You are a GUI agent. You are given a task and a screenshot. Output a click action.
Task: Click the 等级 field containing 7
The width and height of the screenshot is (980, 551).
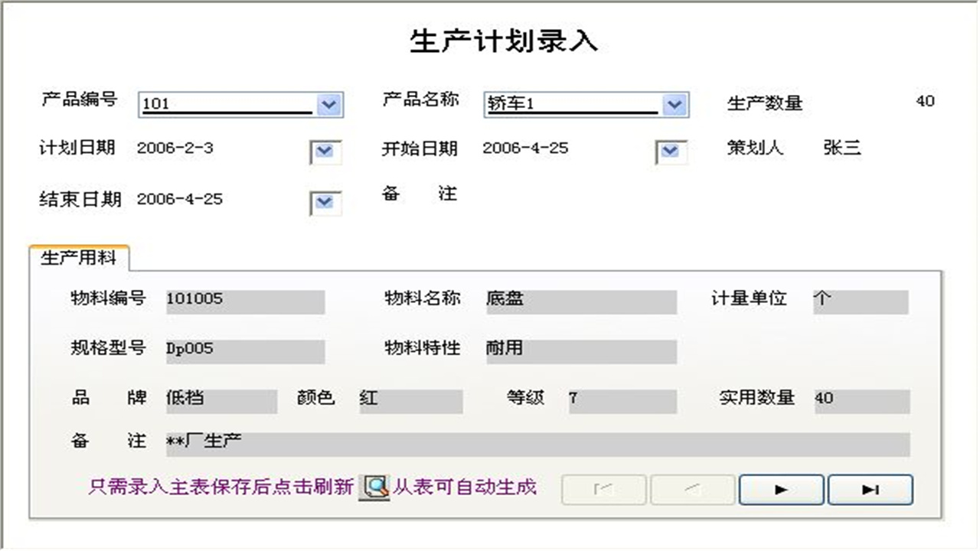coord(622,400)
